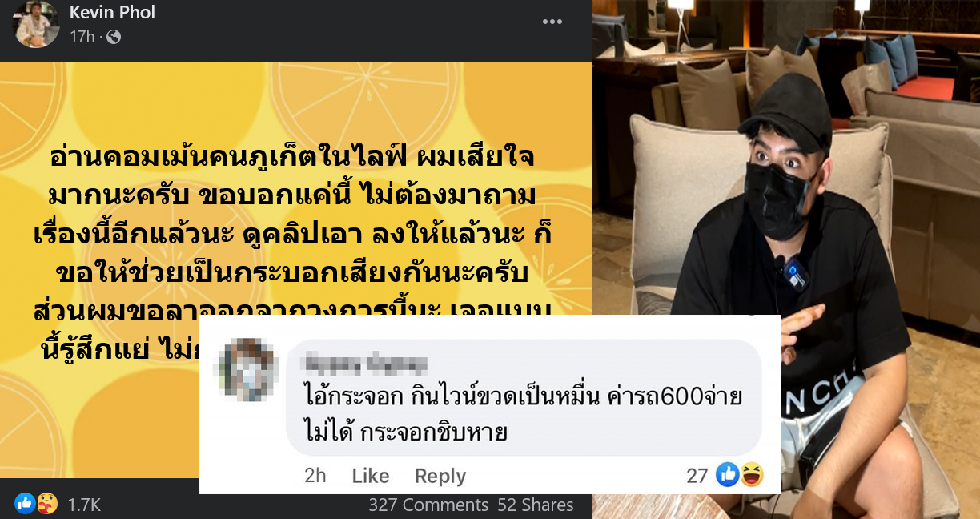Open the blurred commenter avatar
The width and height of the screenshot is (980, 519).
(x=247, y=369)
